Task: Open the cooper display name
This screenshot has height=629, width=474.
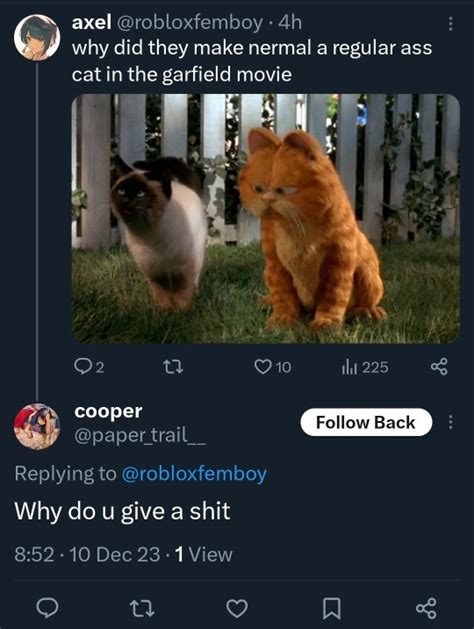Action: pos(108,411)
